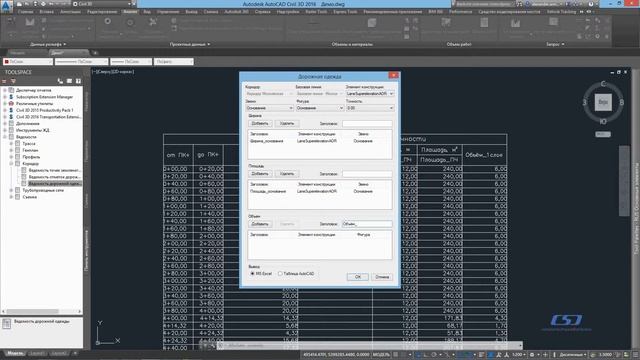
Task: Click the workspace switching gear icon in status bar
Action: pyautogui.click(x=532, y=355)
